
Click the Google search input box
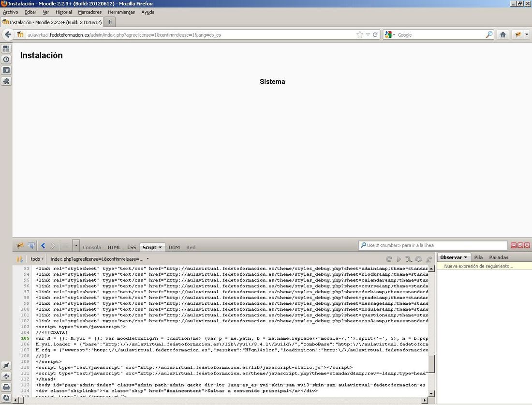[441, 35]
